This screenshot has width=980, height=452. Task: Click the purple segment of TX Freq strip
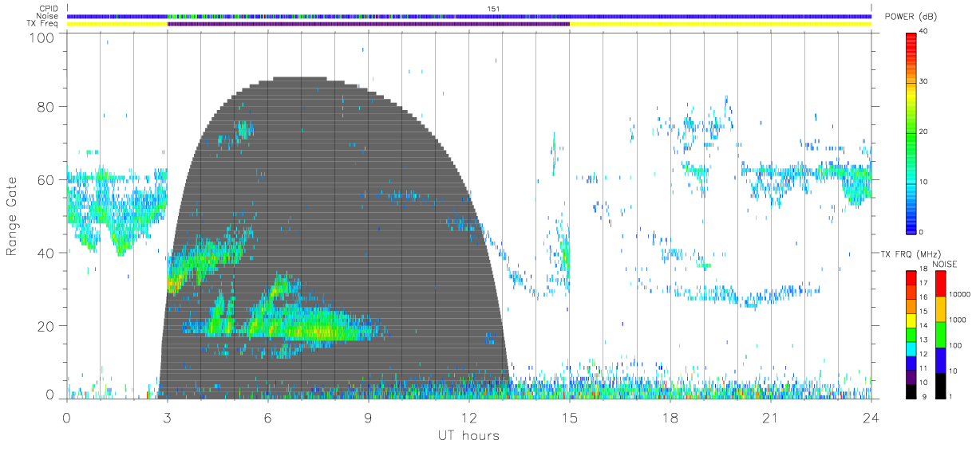pos(369,24)
